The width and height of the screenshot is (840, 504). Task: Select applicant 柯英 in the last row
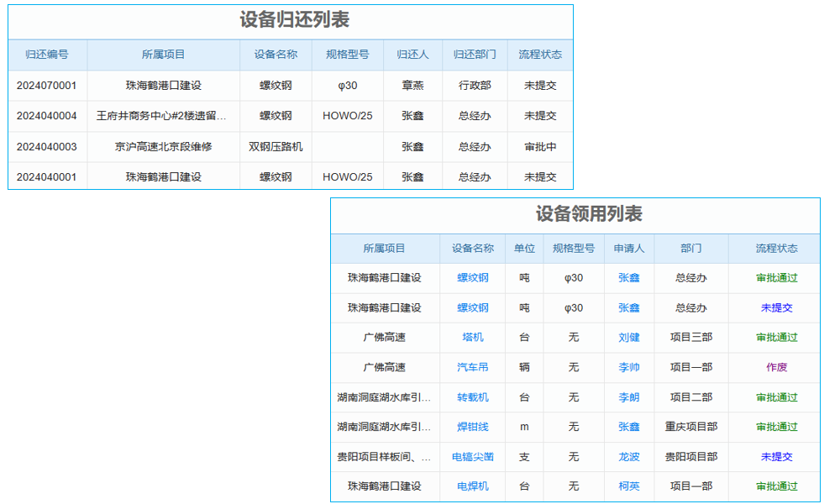[628, 486]
